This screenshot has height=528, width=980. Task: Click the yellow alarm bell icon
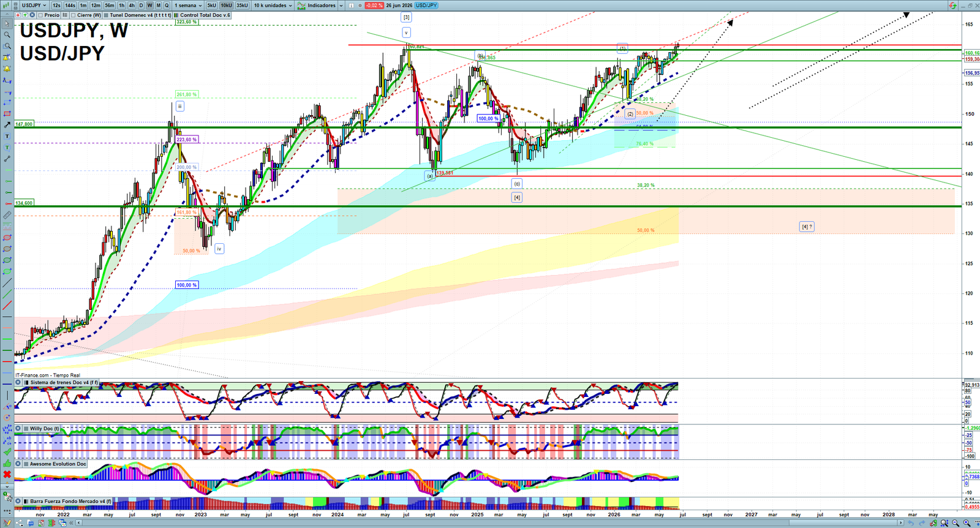click(x=7, y=68)
